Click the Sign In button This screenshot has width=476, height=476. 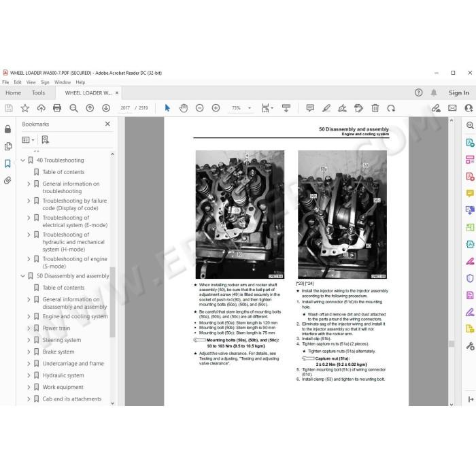(x=459, y=93)
